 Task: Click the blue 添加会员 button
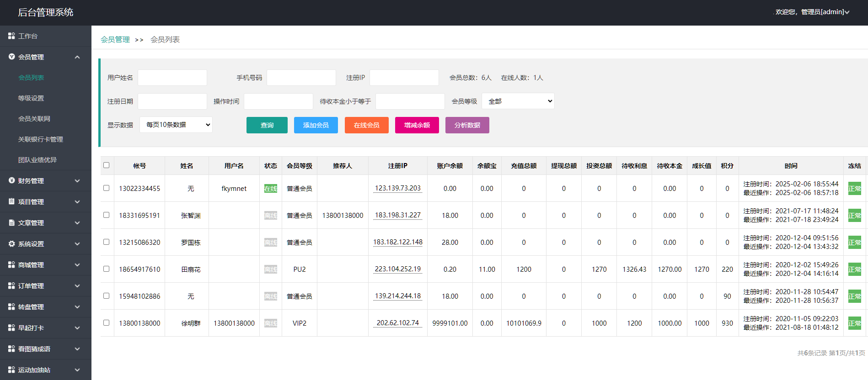click(316, 125)
